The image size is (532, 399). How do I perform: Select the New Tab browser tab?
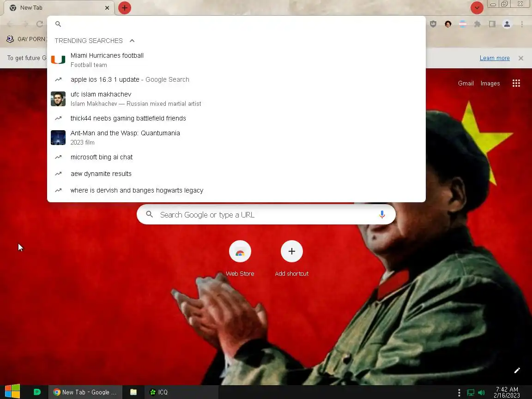60,8
